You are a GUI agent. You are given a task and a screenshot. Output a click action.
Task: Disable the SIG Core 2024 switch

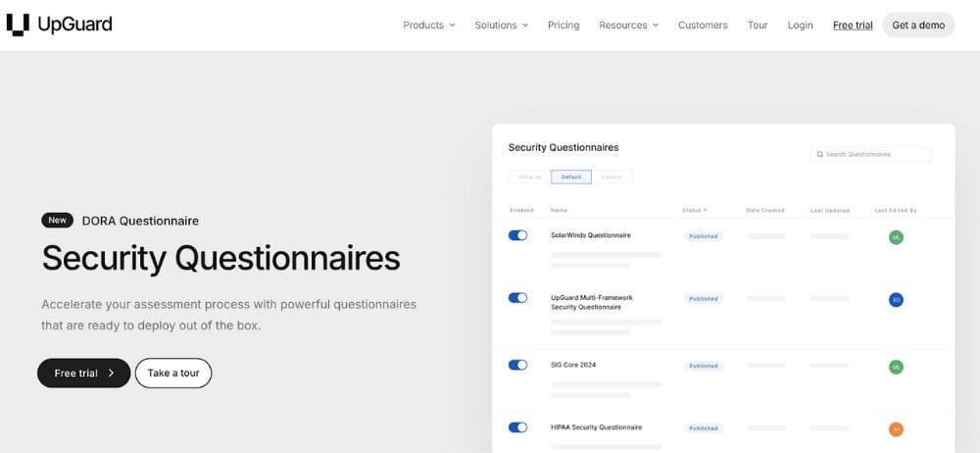(517, 365)
